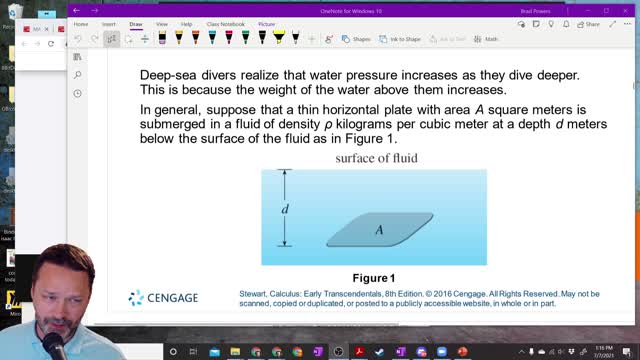Screen dimensions: 640x360
Task: Open the Dropbox tray icon
Action: click(571, 351)
